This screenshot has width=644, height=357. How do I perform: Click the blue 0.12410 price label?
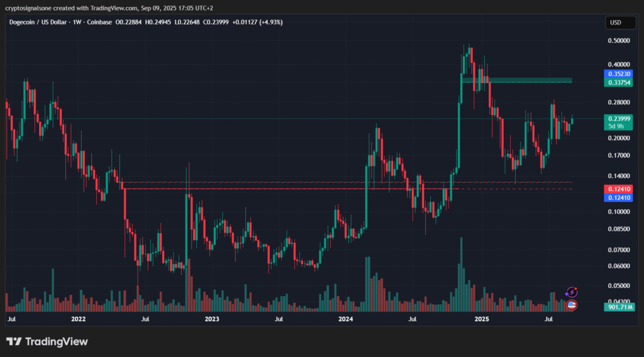619,198
